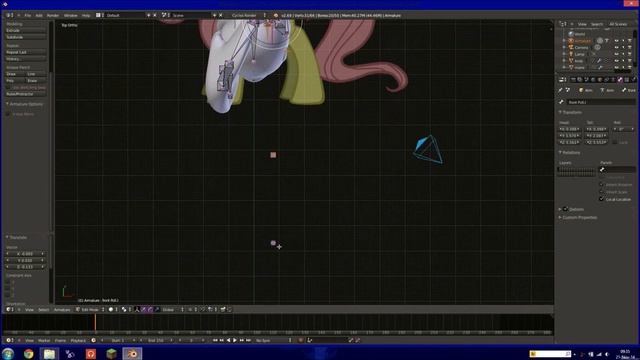This screenshot has height=360, width=640.
Task: Click the timeline play button
Action: [x=235, y=340]
